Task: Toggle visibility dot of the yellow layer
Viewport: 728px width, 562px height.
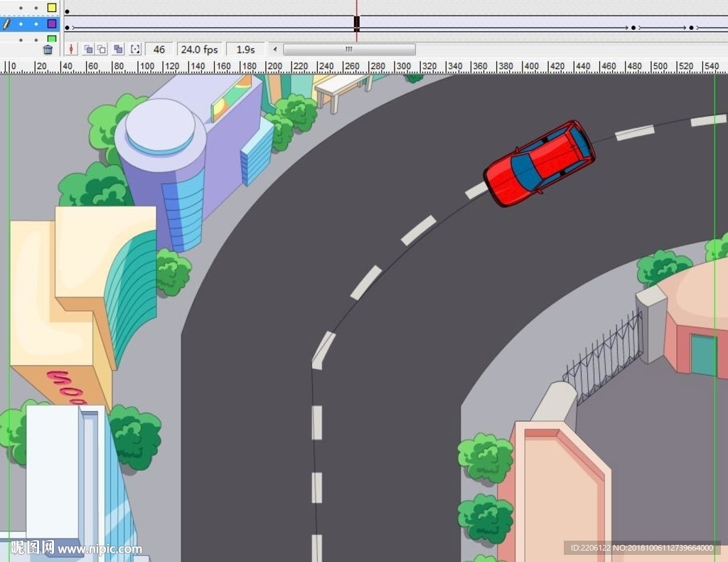Action: click(21, 8)
